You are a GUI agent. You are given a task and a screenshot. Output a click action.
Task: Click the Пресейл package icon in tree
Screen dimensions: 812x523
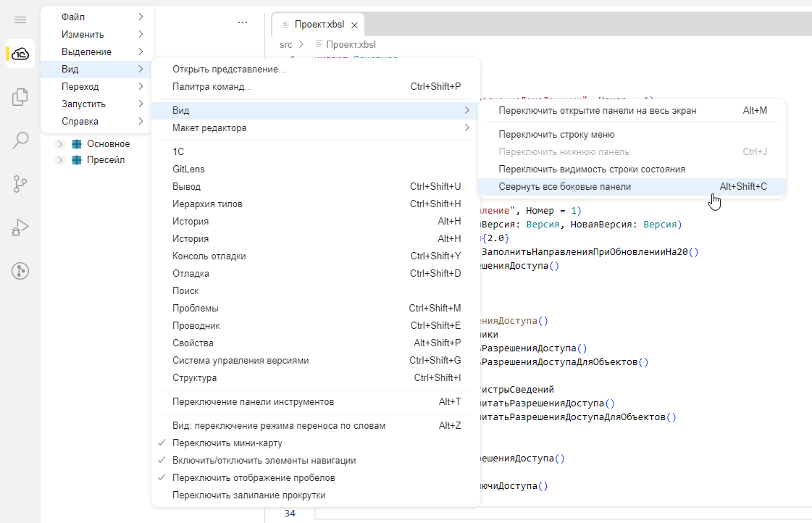pos(77,160)
